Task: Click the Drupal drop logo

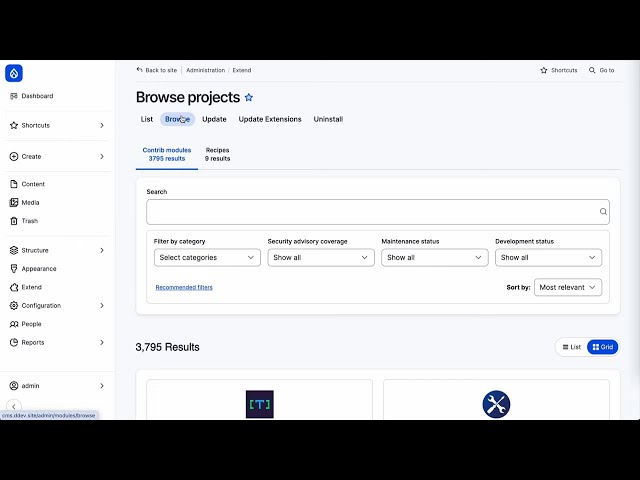Action: [x=14, y=73]
